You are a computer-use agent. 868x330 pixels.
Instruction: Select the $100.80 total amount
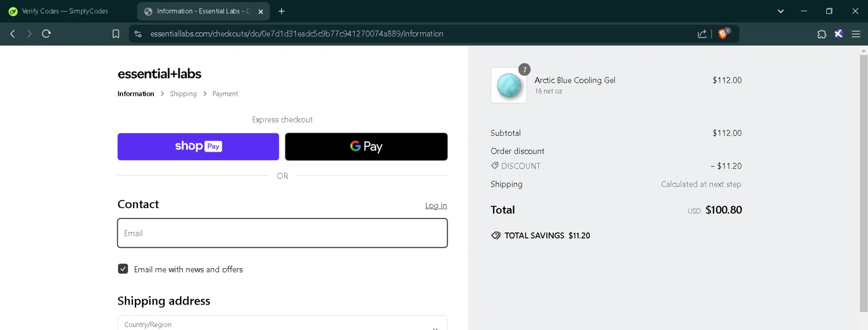tap(723, 210)
